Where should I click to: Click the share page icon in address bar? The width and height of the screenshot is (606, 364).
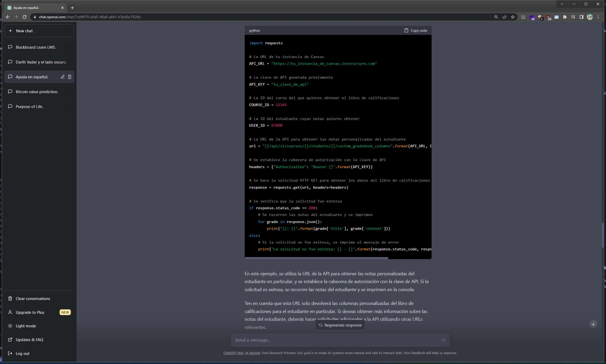[504, 17]
